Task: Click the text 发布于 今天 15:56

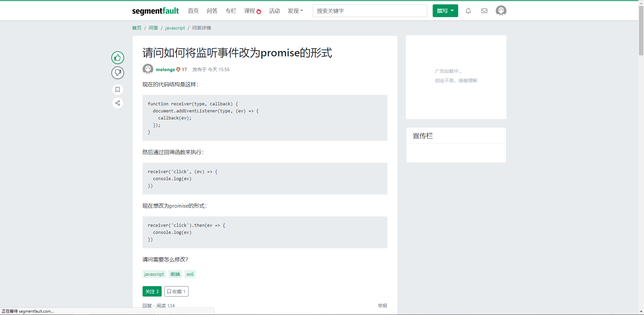Action: tap(211, 69)
